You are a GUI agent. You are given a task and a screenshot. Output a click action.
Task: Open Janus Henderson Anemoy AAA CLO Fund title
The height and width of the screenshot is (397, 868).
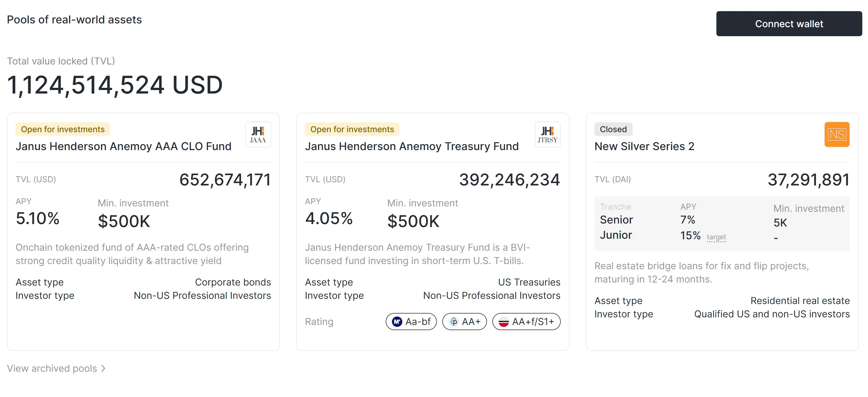click(x=123, y=147)
